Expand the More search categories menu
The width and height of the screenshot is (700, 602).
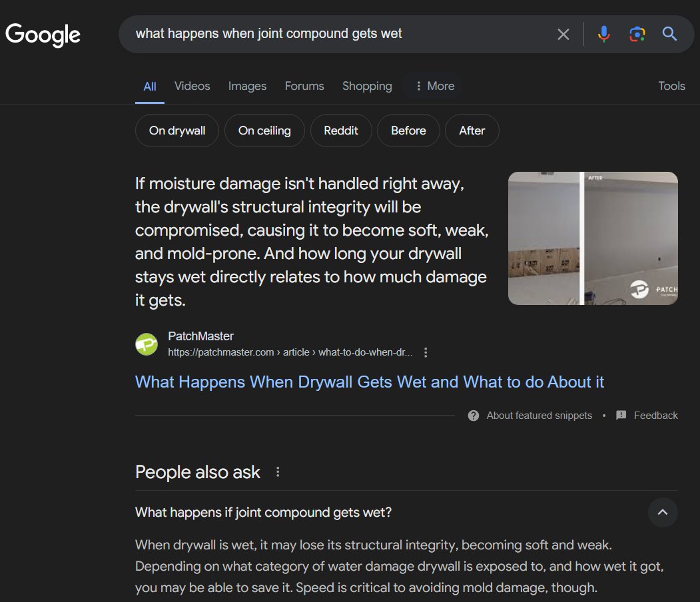tap(435, 86)
